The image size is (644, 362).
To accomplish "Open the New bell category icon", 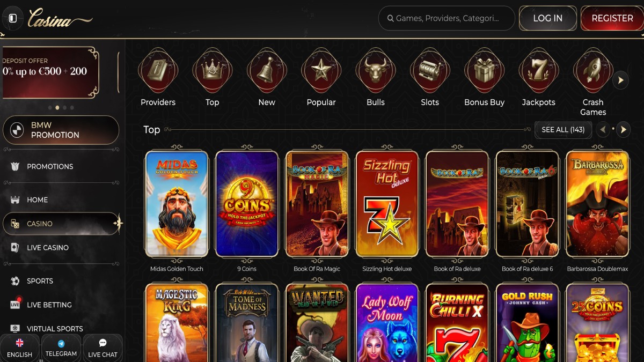I will pos(267,71).
